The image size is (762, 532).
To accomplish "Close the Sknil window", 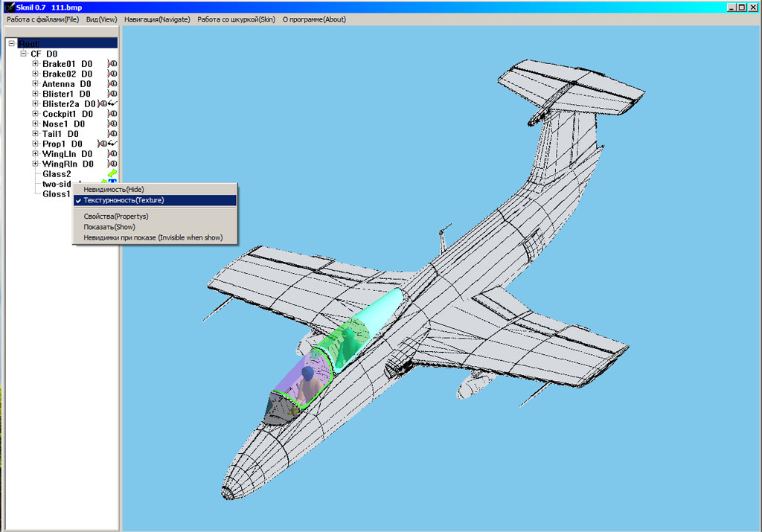I will 753,7.
